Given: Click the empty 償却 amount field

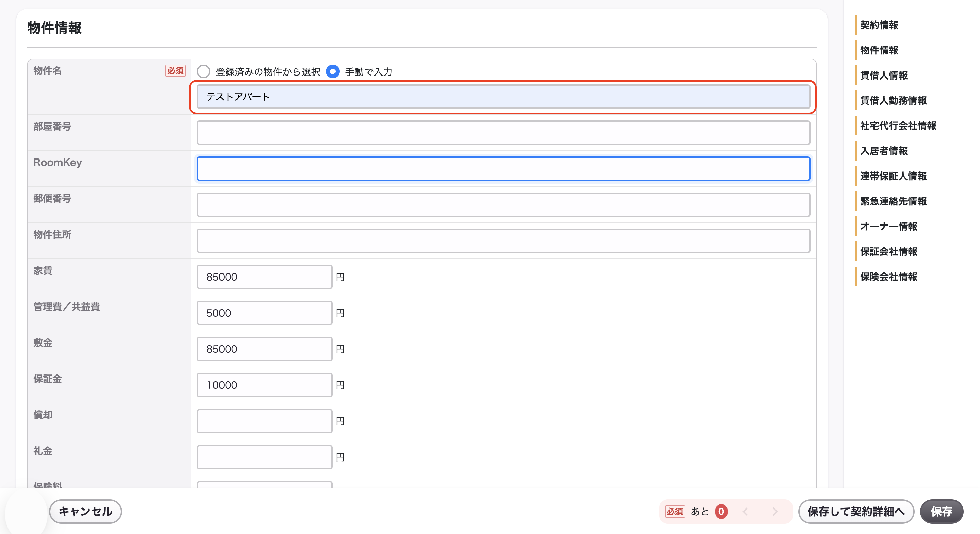Looking at the screenshot, I should pos(264,421).
